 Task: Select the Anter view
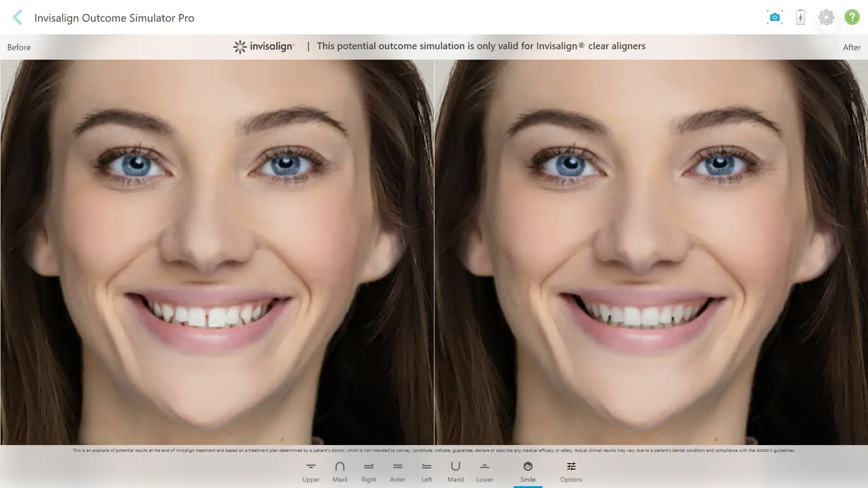(x=398, y=472)
